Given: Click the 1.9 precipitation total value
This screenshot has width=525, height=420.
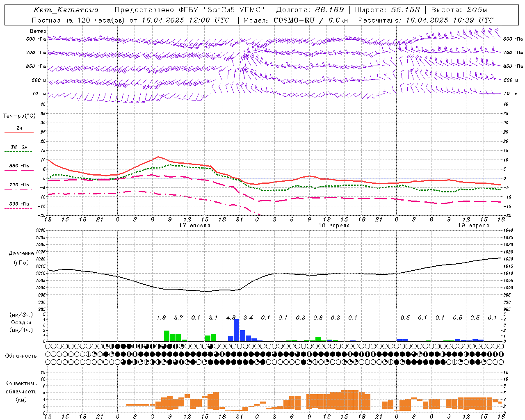Looking at the screenshot, I should (x=161, y=317).
